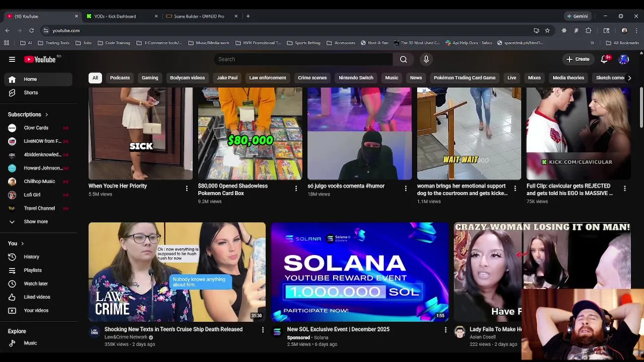Bookmark this page with star icon
This screenshot has height=362, width=644.
point(547,31)
